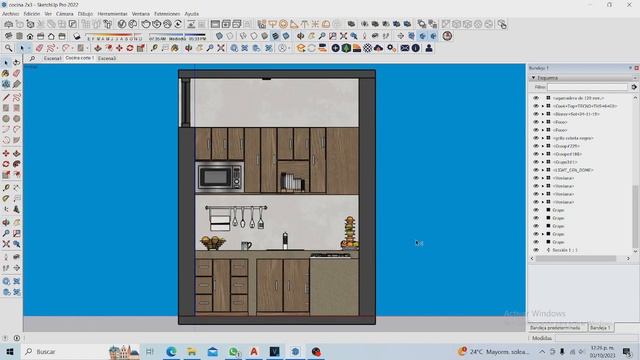
Task: Select the Line pencil tool in left toolbar
Action: [x=6, y=97]
